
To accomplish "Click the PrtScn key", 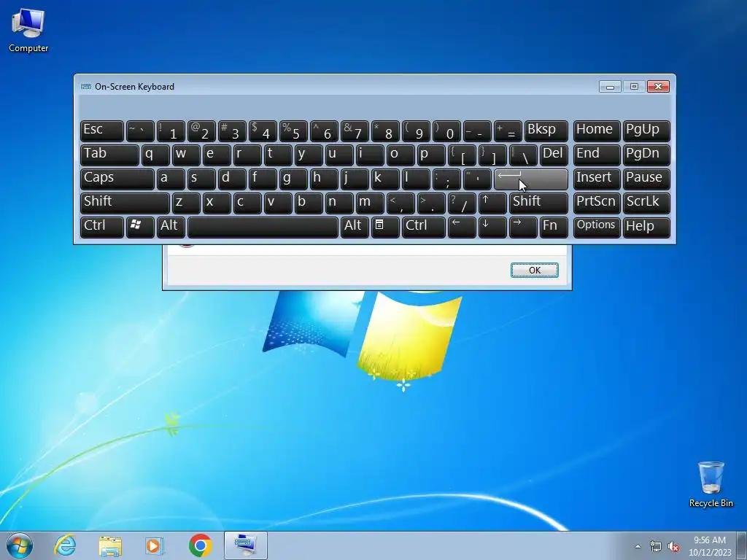I will pos(597,203).
